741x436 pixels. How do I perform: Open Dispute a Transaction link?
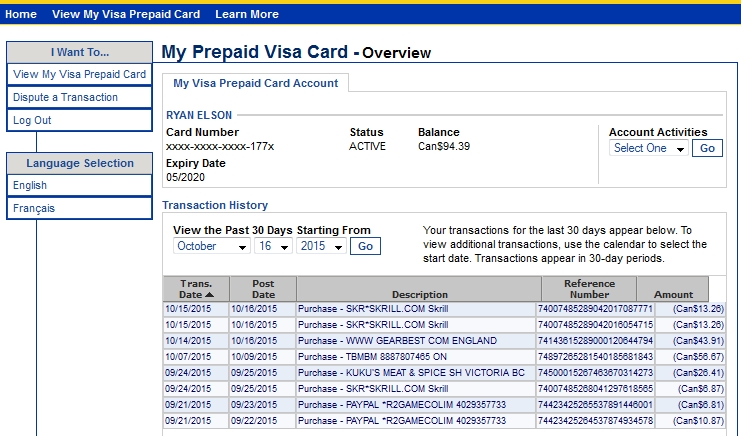pos(65,97)
